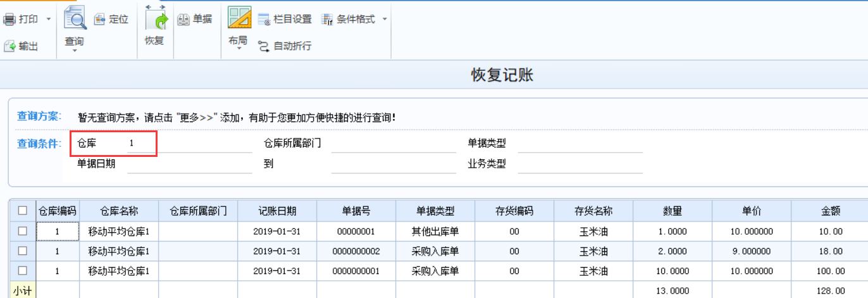Toggle 自动折行 auto wrap
This screenshot has width=868, height=298.
pyautogui.click(x=264, y=46)
